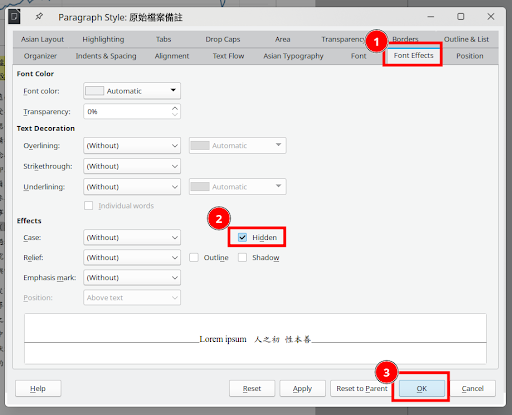Open the Overlining style dropdown

pyautogui.click(x=132, y=145)
